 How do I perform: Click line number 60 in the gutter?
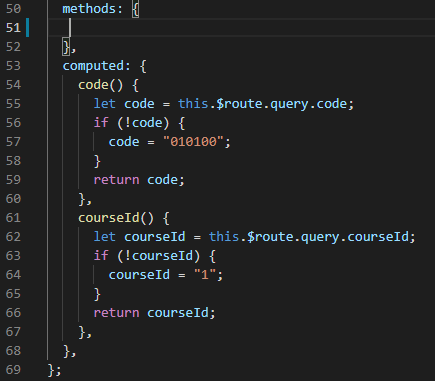(13, 199)
